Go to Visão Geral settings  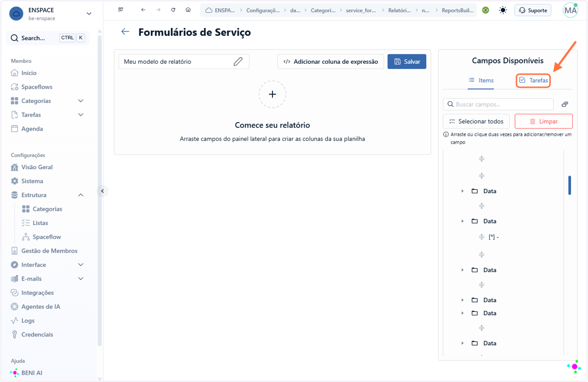pyautogui.click(x=37, y=167)
